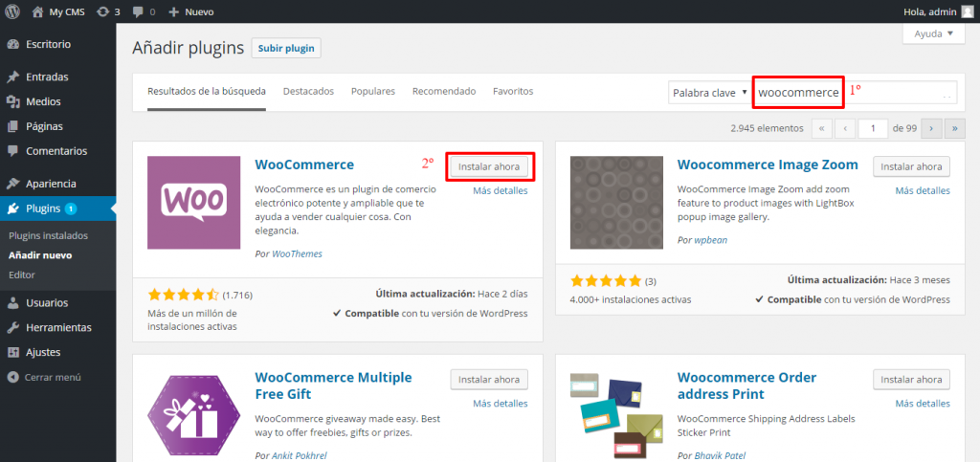The width and height of the screenshot is (980, 462).
Task: Click the Ajustes sliders icon
Action: coord(12,353)
